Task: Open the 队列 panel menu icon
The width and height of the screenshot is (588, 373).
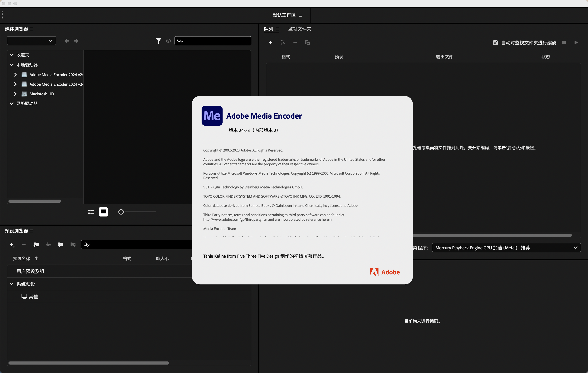Action: [x=278, y=29]
